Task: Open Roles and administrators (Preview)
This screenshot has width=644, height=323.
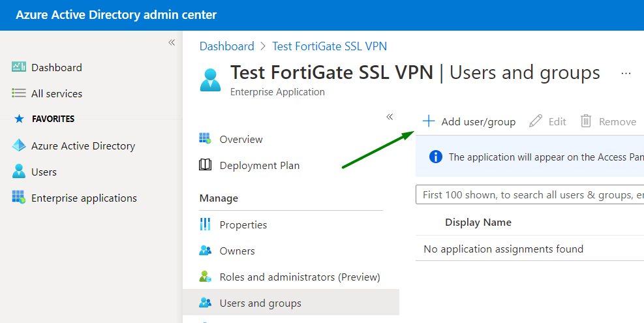Action: (299, 277)
